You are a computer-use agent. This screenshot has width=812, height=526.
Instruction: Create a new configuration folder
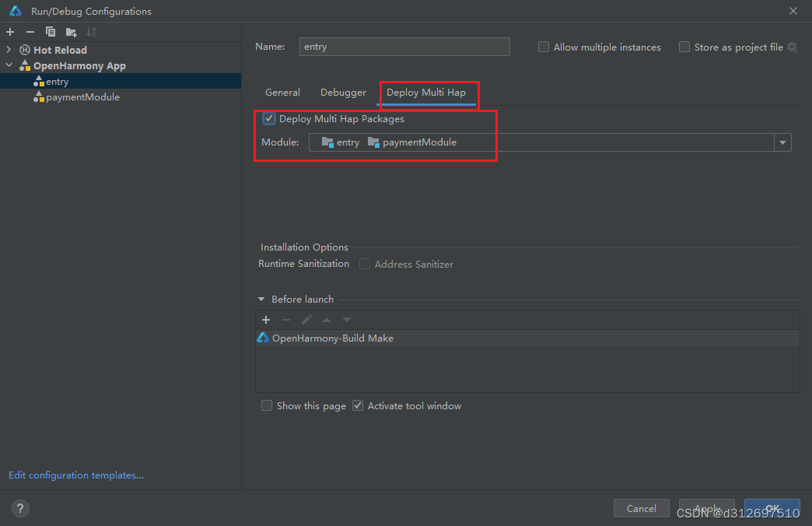pyautogui.click(x=71, y=32)
